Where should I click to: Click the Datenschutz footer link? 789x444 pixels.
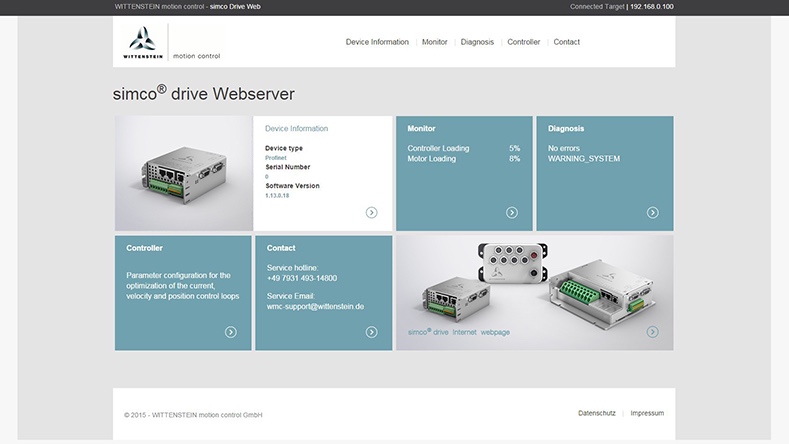point(596,413)
